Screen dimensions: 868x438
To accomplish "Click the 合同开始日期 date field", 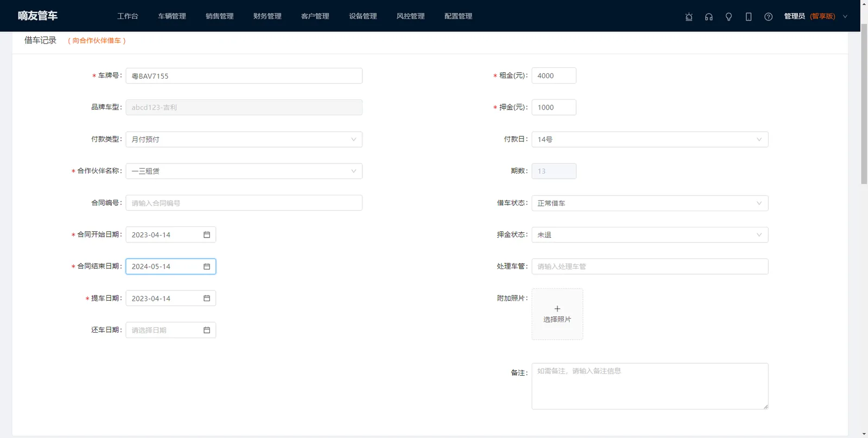I will pos(171,235).
